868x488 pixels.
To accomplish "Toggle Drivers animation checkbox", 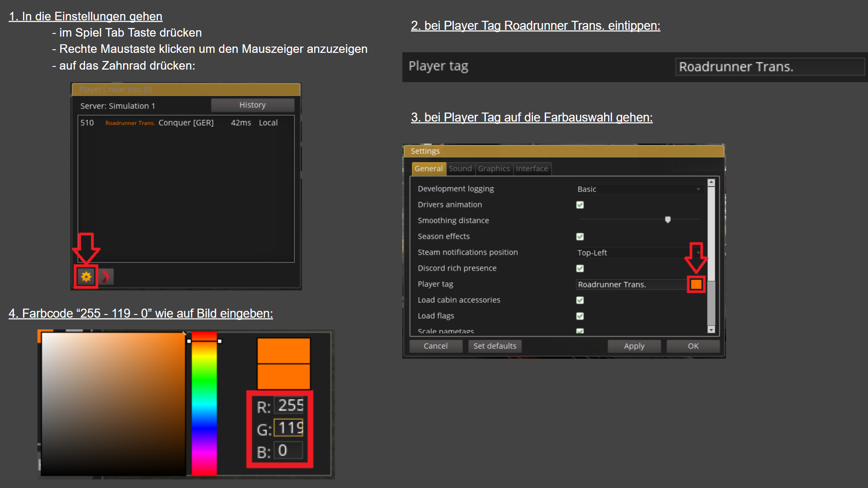I will (x=580, y=205).
